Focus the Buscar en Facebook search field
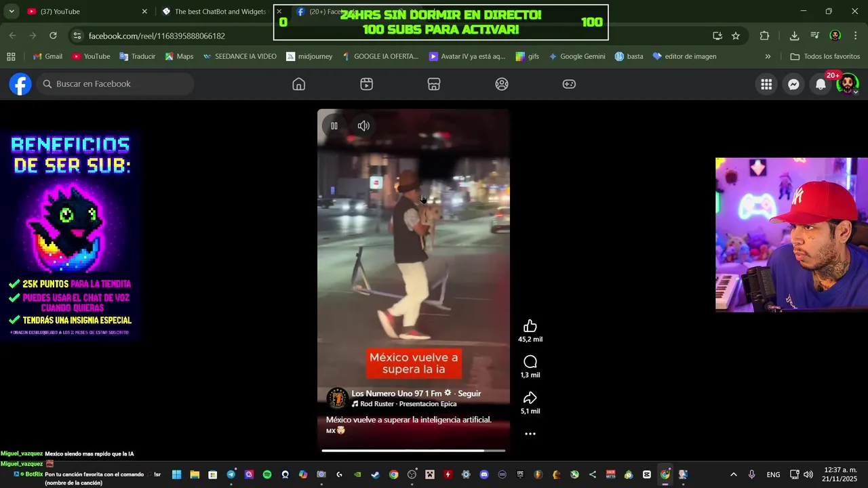Viewport: 868px width, 488px height. pos(115,84)
